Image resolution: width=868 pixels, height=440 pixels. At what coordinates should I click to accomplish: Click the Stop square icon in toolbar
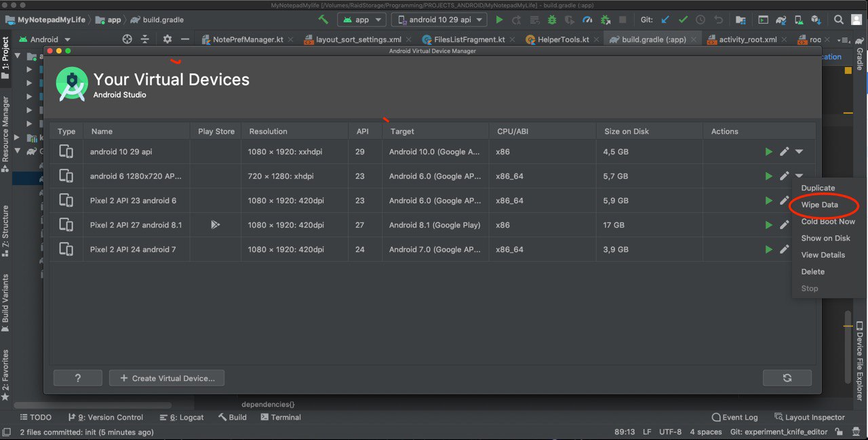point(623,20)
